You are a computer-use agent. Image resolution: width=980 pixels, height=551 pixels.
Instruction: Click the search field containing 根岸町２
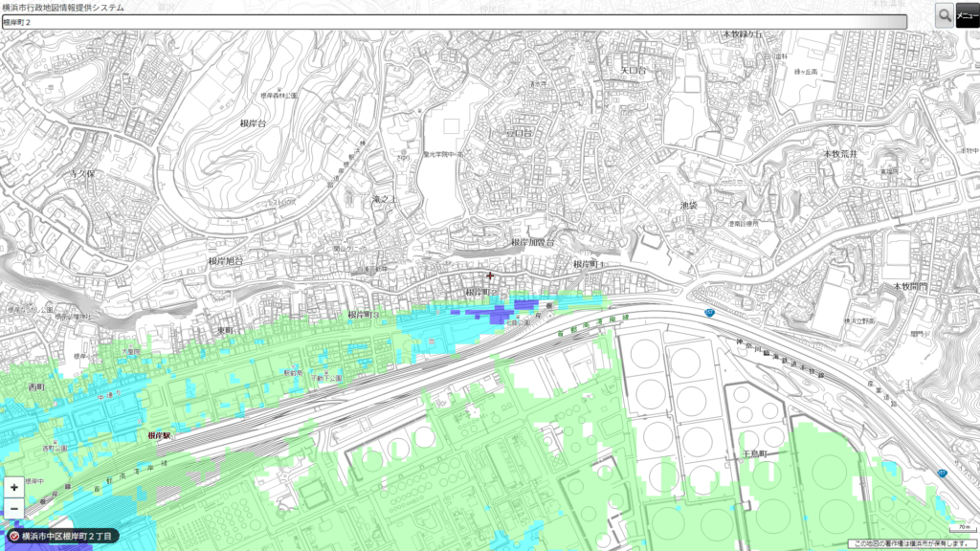click(x=455, y=21)
